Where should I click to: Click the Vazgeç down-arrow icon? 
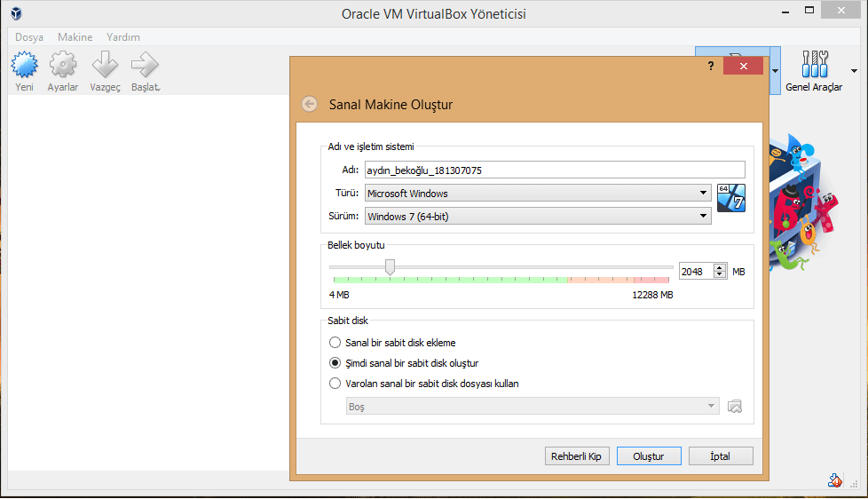click(105, 65)
